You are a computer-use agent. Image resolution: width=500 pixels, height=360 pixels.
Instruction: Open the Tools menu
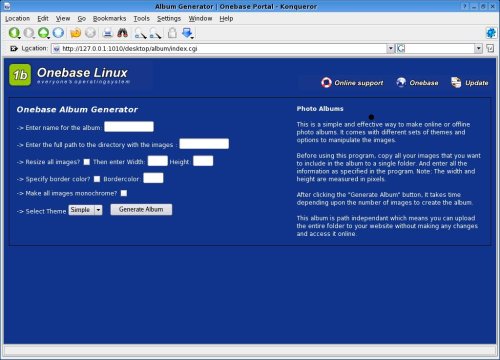point(141,19)
